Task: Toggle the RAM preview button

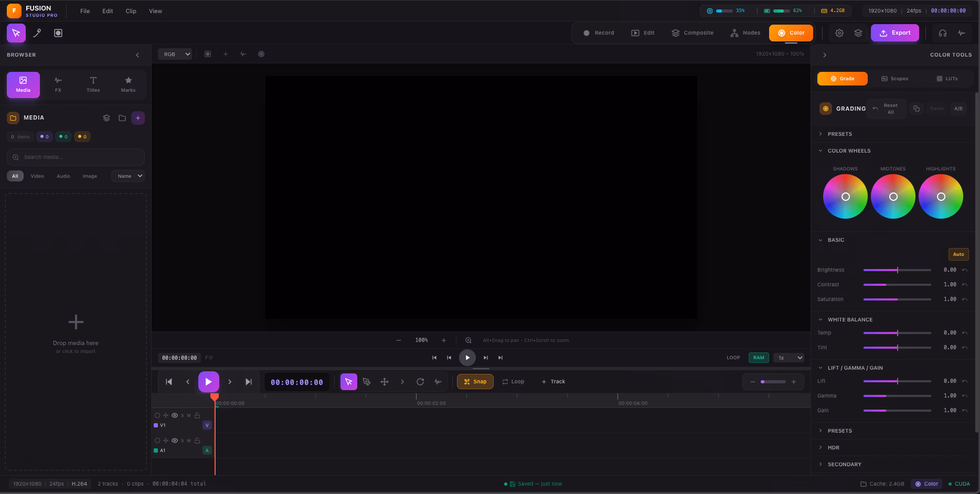Action: click(x=759, y=358)
